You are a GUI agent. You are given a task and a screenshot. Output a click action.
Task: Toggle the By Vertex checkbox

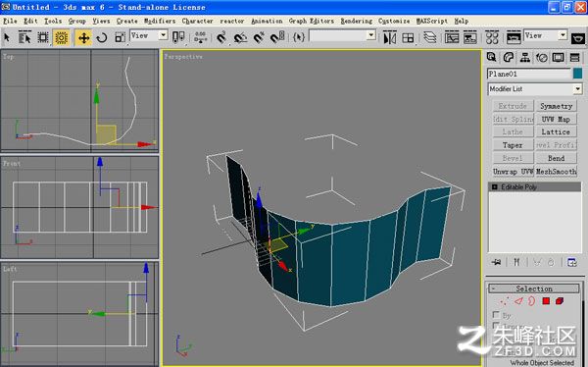[496, 314]
